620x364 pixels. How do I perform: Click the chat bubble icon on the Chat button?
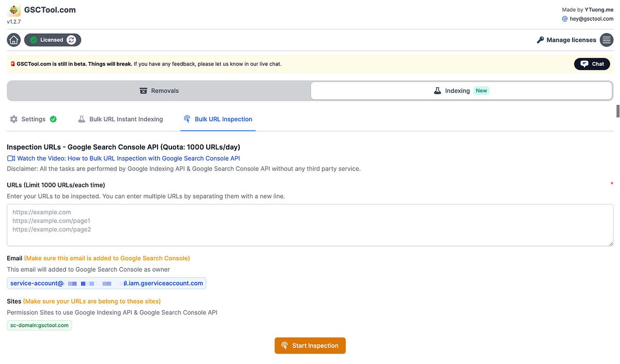585,64
